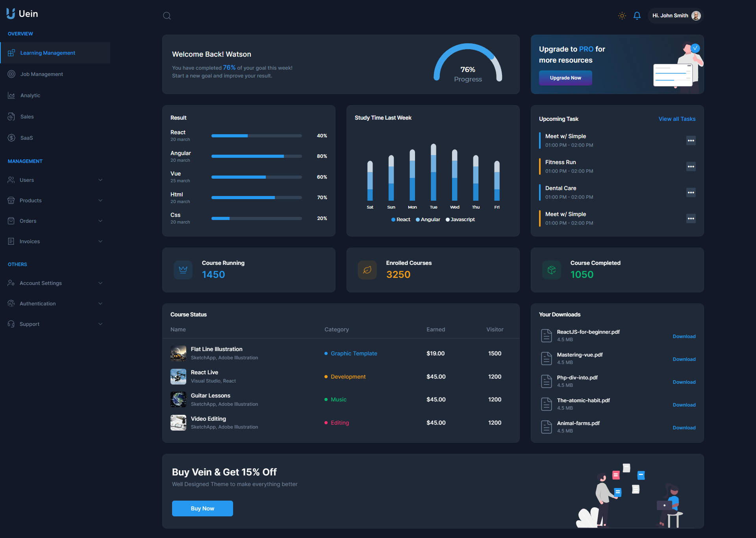Expand the Account Settings section
Viewport: 756px width, 538px height.
pos(100,283)
